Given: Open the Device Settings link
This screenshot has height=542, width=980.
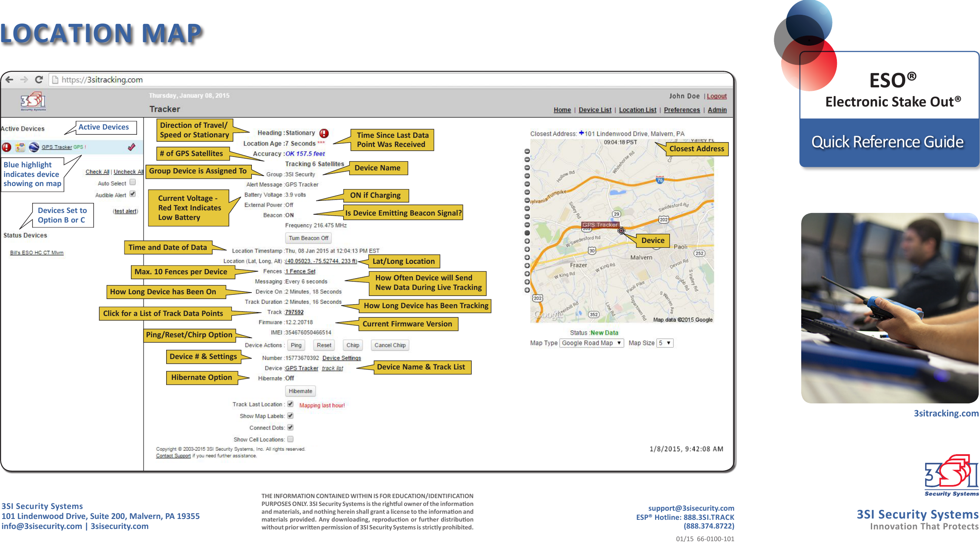Looking at the screenshot, I should [x=341, y=358].
